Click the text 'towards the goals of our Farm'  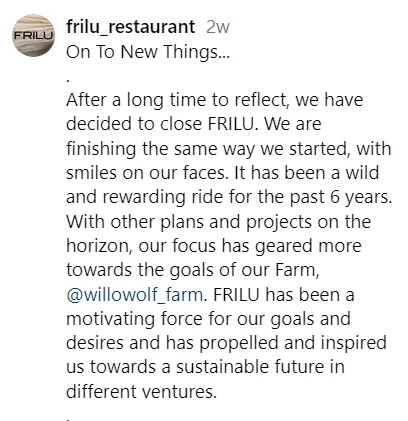[x=193, y=270]
